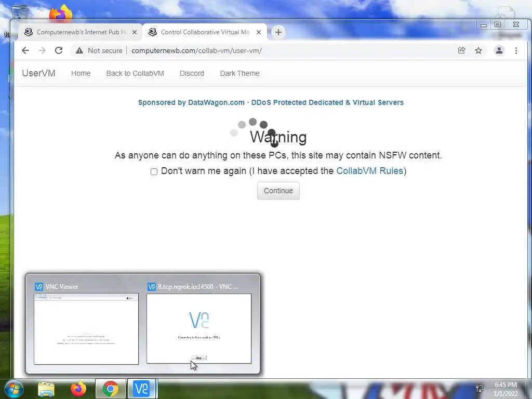This screenshot has height=399, width=532.
Task: Click the Firefox desktop shortcut icon
Action: pos(61,14)
